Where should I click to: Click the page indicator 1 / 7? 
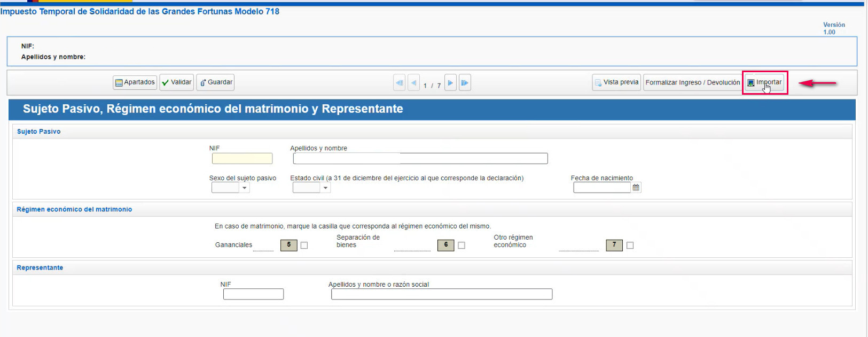(x=432, y=86)
